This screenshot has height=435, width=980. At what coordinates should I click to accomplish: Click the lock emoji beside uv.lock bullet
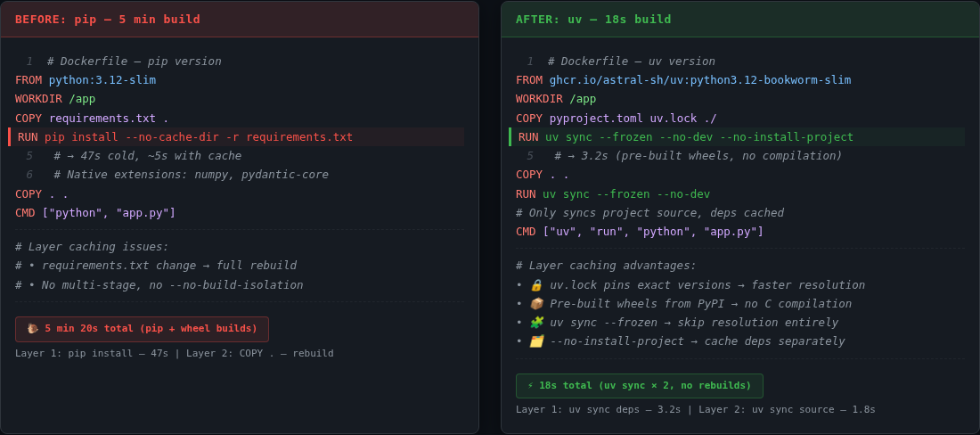point(536,285)
